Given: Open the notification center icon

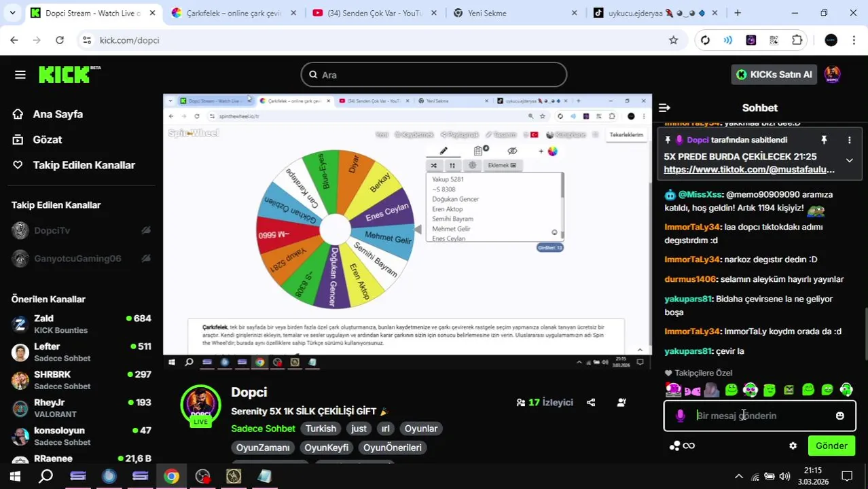Looking at the screenshot, I should (847, 477).
